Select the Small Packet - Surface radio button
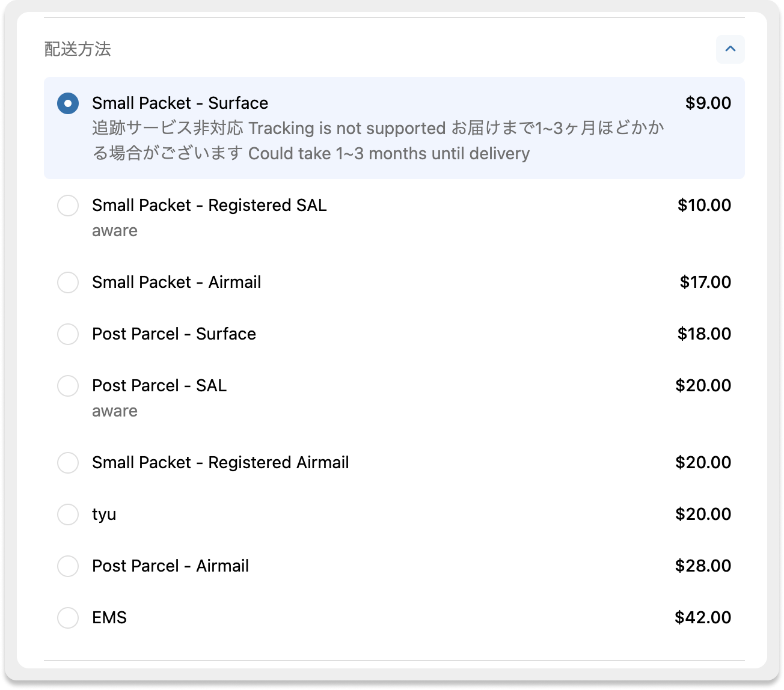 pos(68,103)
